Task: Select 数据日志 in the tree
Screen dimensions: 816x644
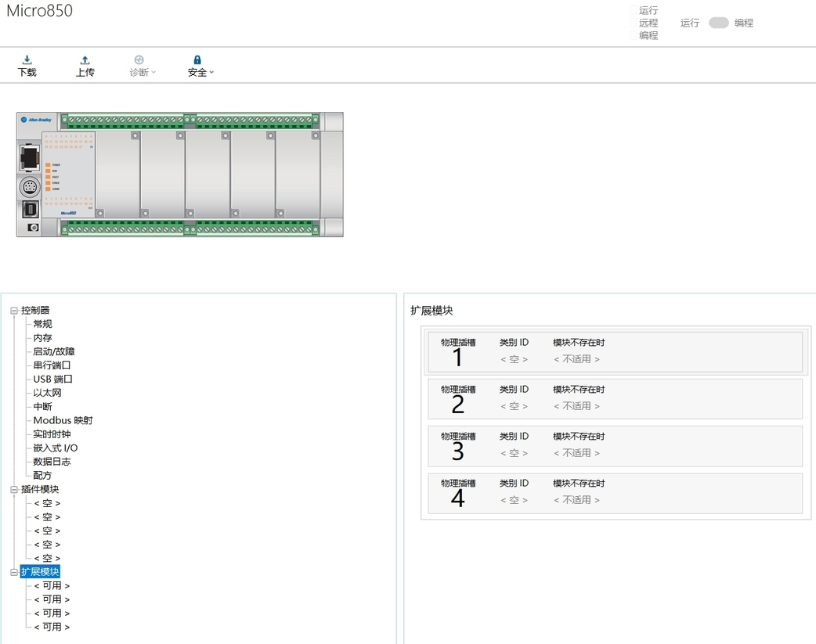Action: (52, 462)
